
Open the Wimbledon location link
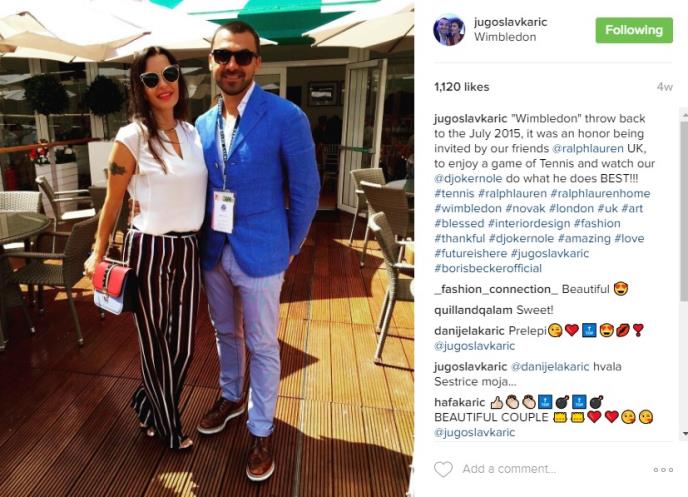tap(505, 37)
